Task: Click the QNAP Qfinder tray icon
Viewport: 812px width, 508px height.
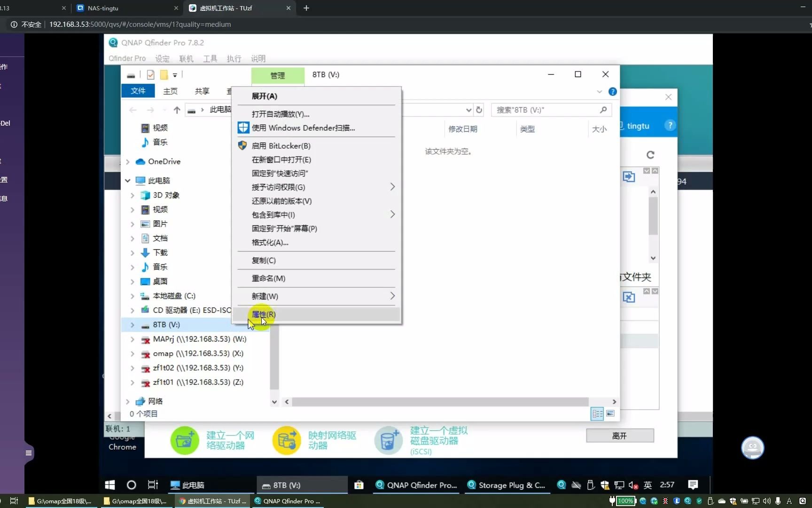Action: (561, 485)
